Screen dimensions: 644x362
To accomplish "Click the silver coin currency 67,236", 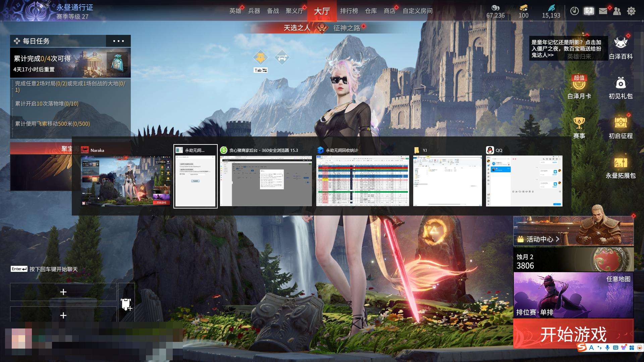I will point(495,11).
